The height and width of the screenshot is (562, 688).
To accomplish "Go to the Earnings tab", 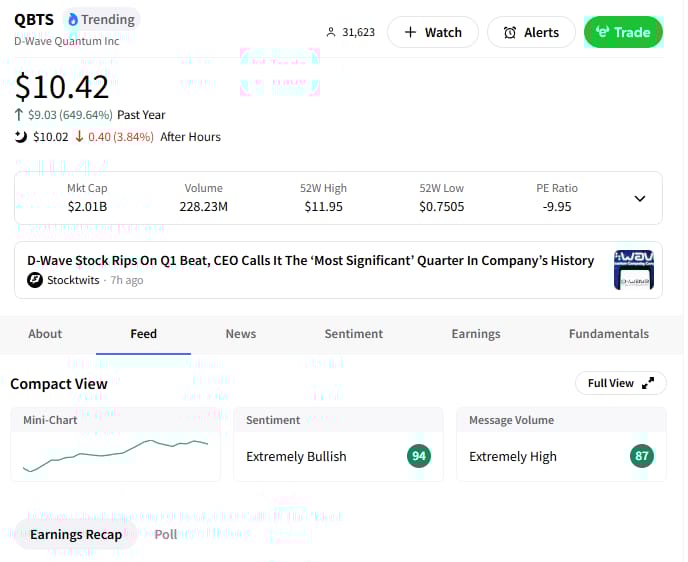I will point(476,334).
